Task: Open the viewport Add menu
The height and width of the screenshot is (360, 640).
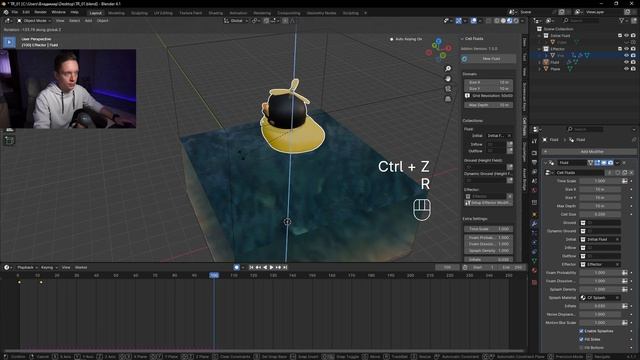Action: (x=88, y=20)
